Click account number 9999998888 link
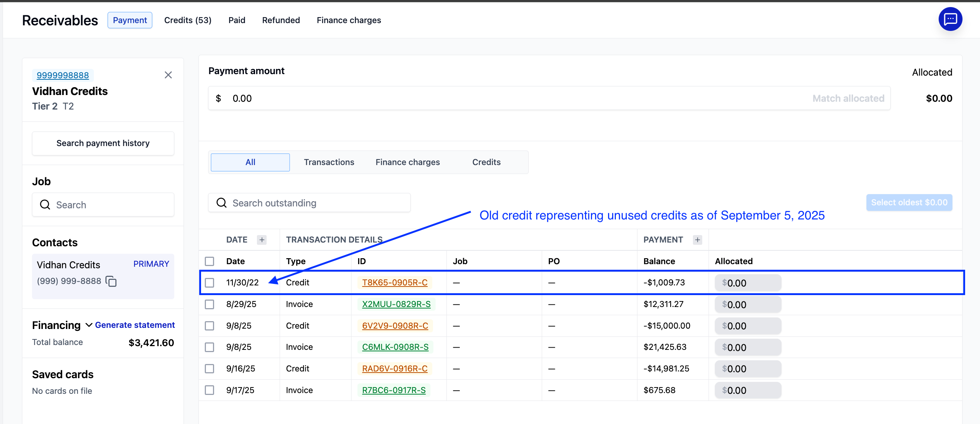Screen dimensions: 980x424 click(63, 75)
